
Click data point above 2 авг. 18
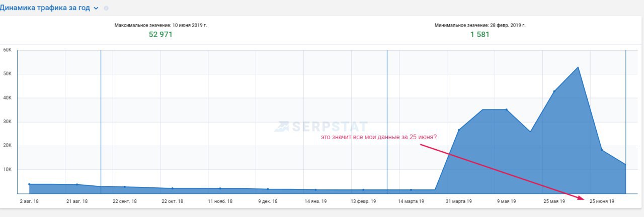tap(29, 184)
